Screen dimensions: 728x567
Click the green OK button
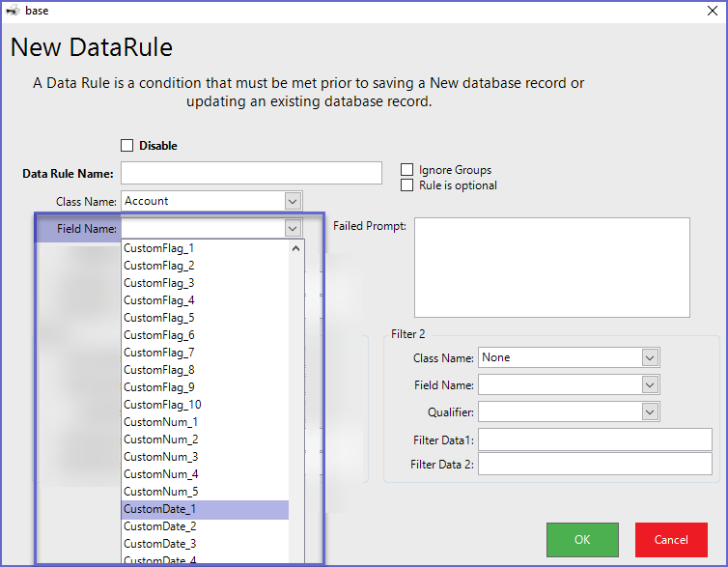pos(582,540)
